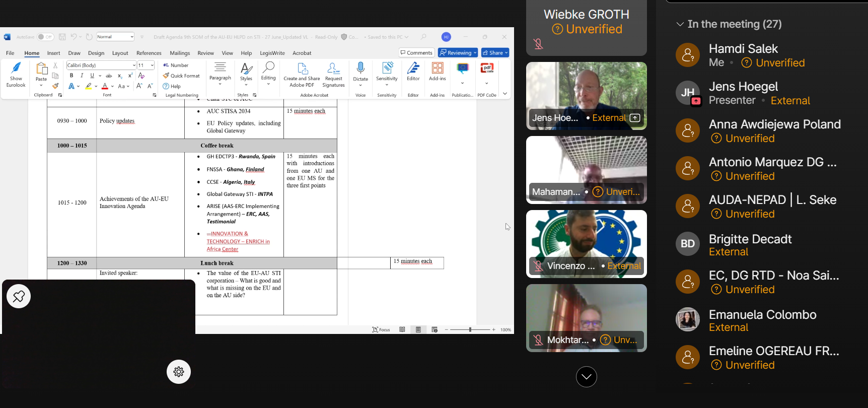Select Jens Hoegel video thumbnail
Screen dimensions: 868x408
(587, 96)
